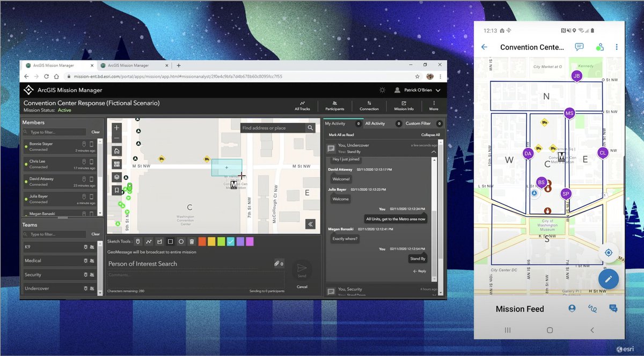Select Bonnie Stayer in Members list
Screen dimensions: 644x356
[59, 146]
